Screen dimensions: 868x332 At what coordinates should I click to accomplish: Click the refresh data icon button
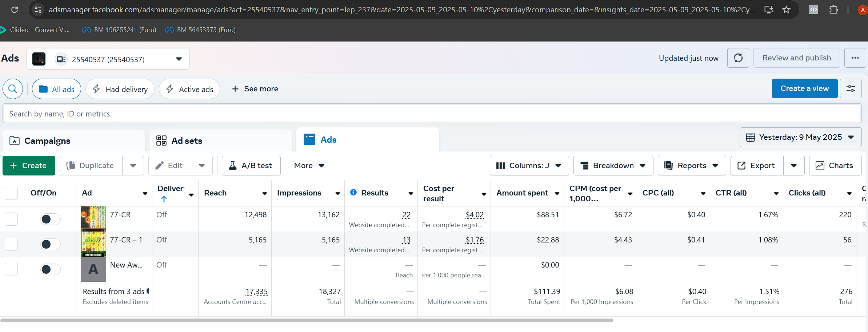pyautogui.click(x=738, y=58)
